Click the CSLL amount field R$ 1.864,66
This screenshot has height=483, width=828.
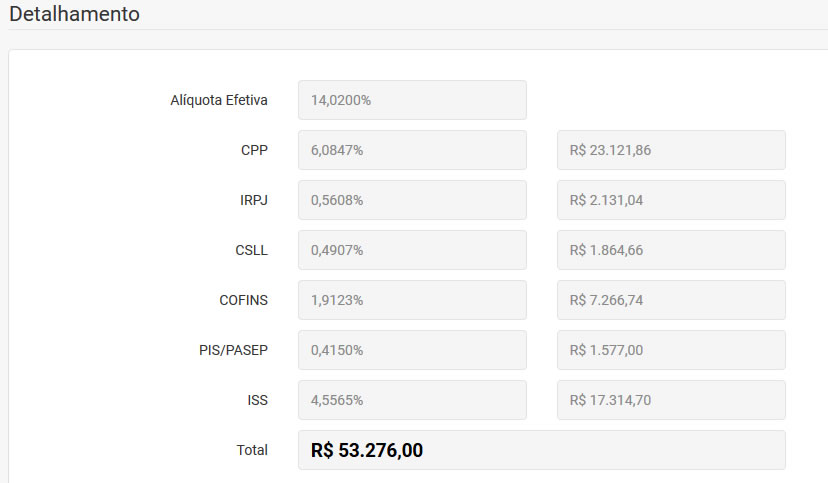(x=670, y=250)
